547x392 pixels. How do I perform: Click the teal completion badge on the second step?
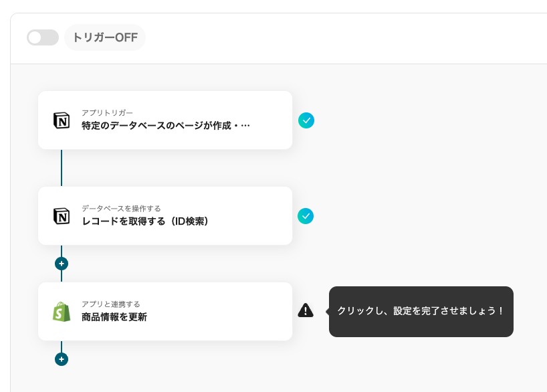pos(306,216)
